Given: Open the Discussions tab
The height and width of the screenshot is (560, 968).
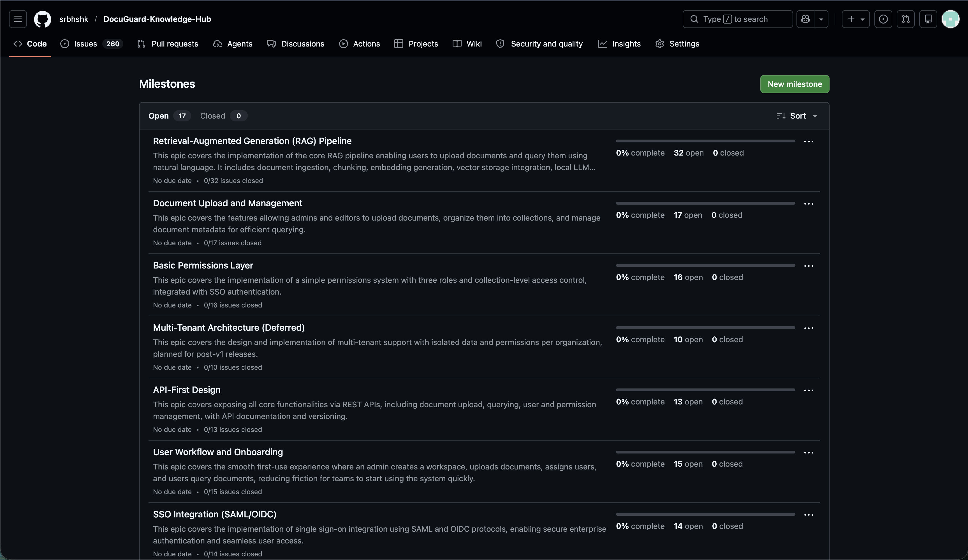Looking at the screenshot, I should 295,44.
